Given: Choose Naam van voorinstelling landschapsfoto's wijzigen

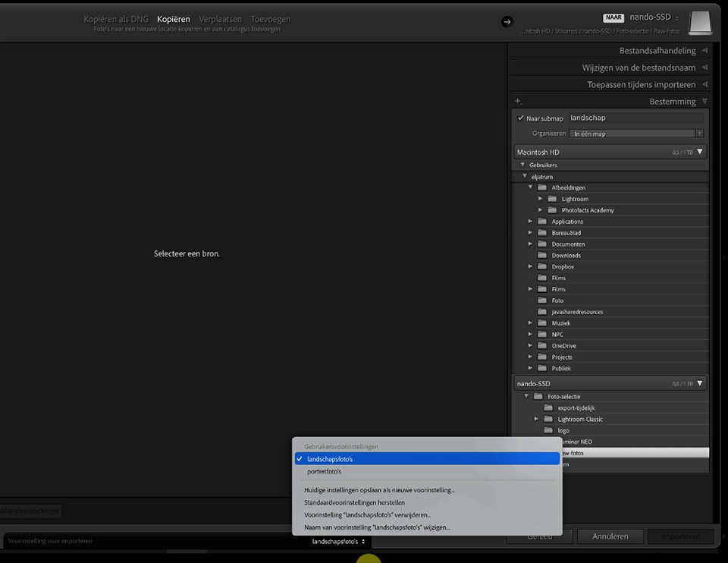Looking at the screenshot, I should (427, 527).
